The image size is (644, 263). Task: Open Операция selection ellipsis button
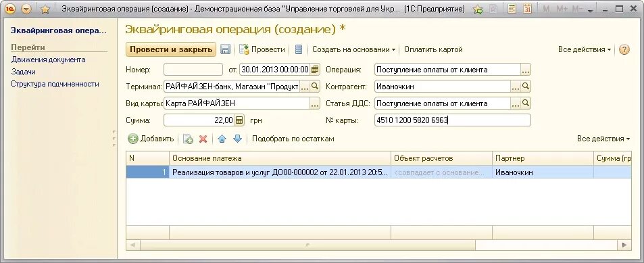[x=526, y=70]
